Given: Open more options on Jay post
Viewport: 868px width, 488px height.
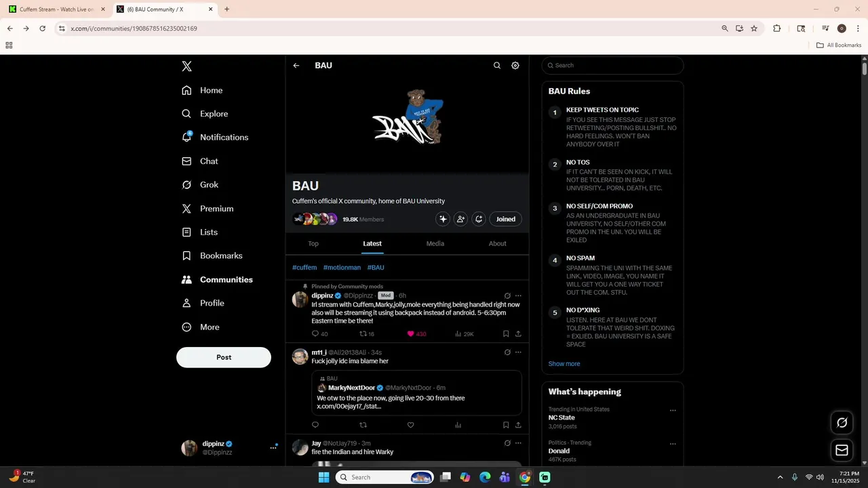Looking at the screenshot, I should point(518,443).
